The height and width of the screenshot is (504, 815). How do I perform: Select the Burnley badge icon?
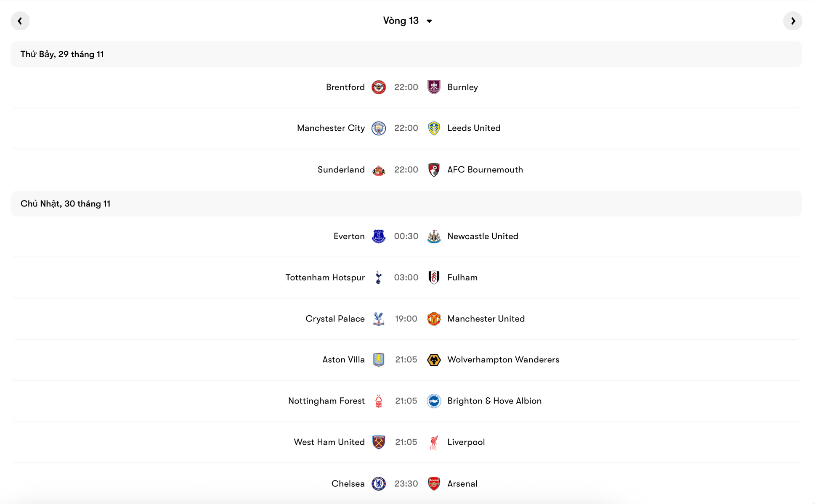point(433,87)
